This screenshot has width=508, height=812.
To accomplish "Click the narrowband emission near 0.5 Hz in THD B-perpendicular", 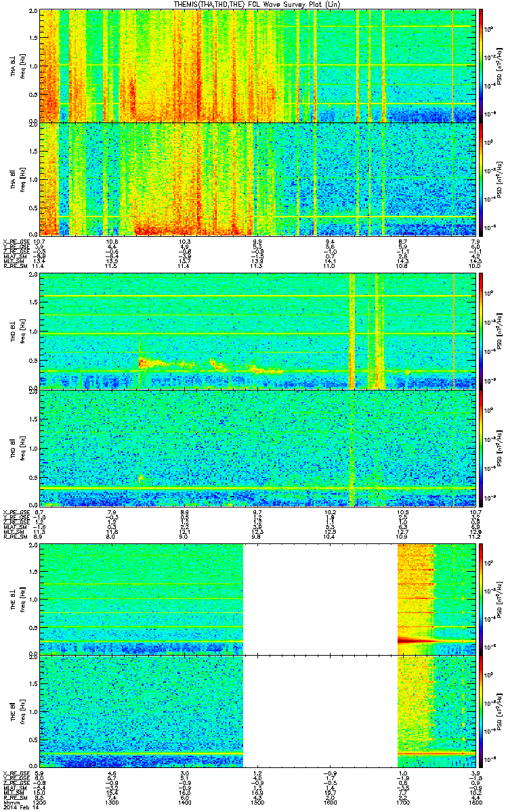I will click(x=210, y=365).
